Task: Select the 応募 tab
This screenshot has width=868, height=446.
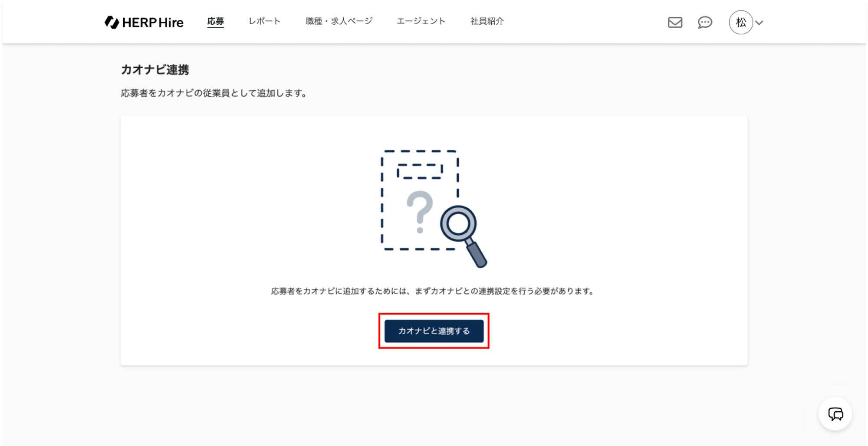Action: [215, 21]
